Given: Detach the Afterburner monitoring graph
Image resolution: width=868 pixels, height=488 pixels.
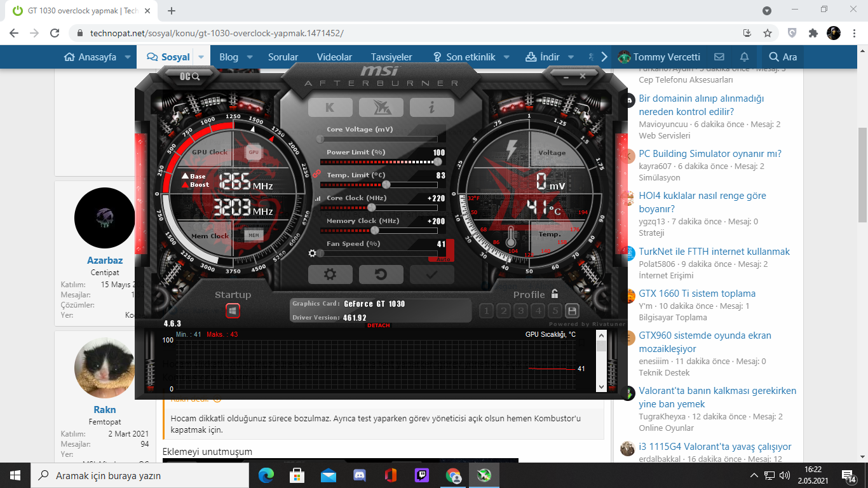Looking at the screenshot, I should (x=379, y=326).
